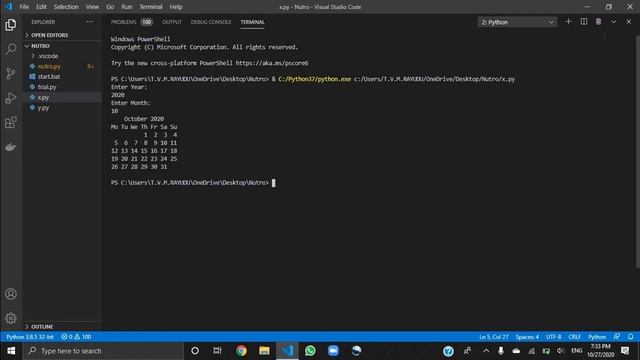The width and height of the screenshot is (640, 360).
Task: Open the Docker view in activity bar
Action: pos(11,147)
